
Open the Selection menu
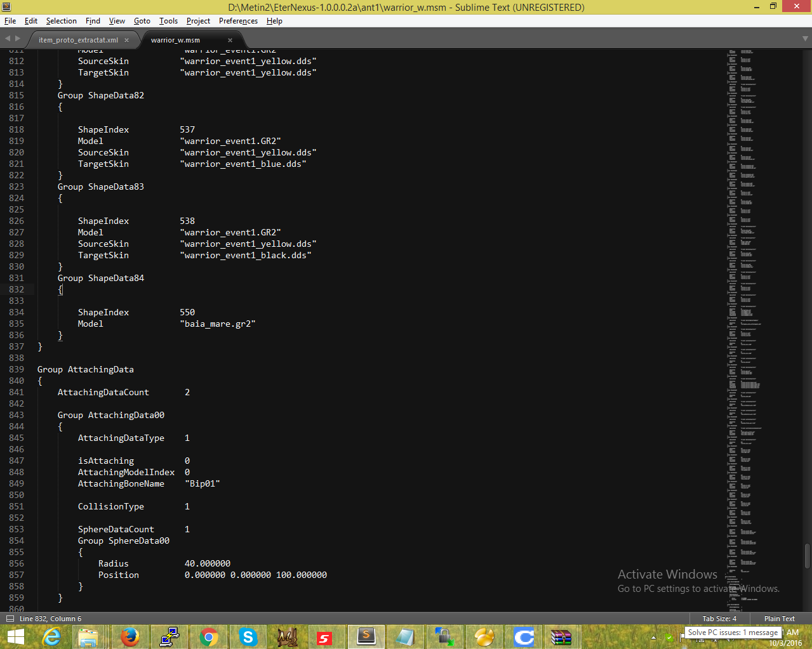point(62,21)
